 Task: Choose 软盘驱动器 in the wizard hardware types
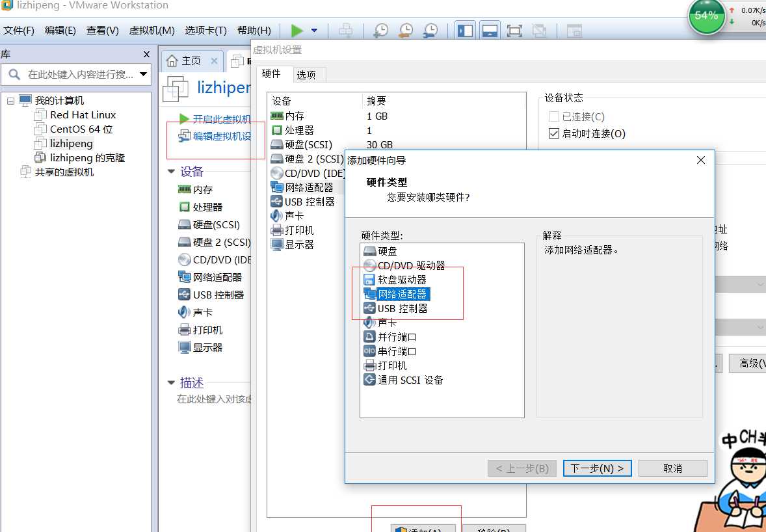(x=395, y=280)
